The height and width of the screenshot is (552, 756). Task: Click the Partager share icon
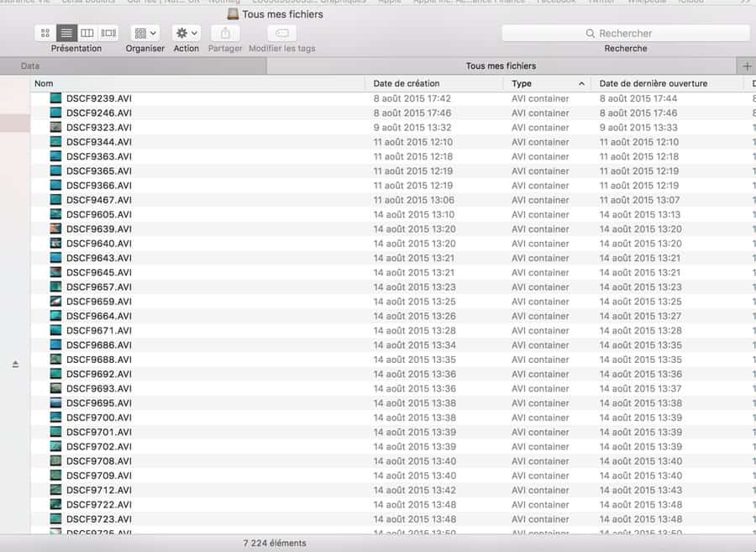coord(225,33)
